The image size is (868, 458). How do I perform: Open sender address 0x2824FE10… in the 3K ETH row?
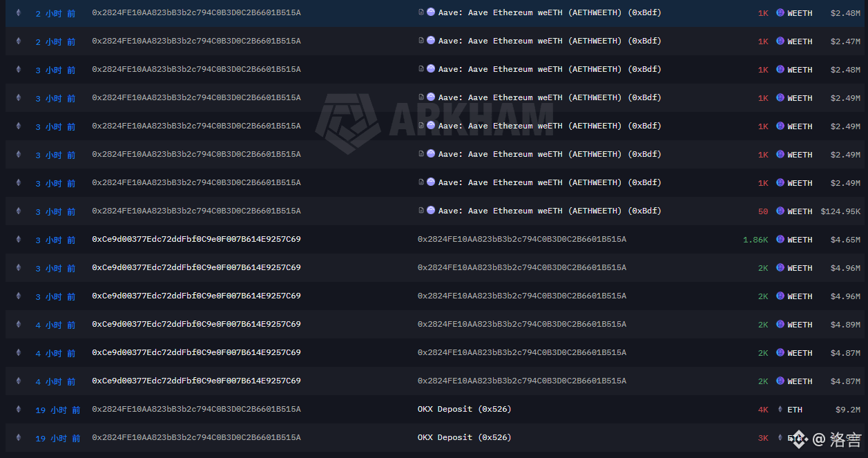click(x=196, y=438)
